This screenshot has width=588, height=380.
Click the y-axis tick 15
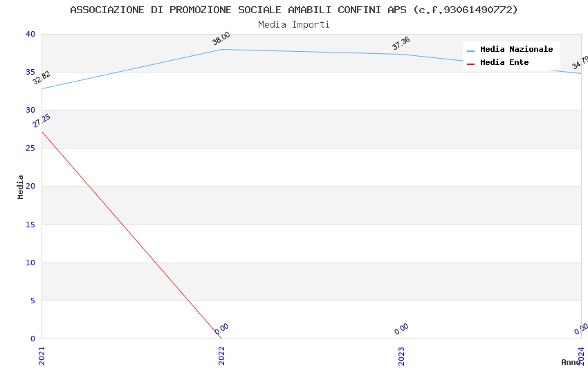pos(30,225)
